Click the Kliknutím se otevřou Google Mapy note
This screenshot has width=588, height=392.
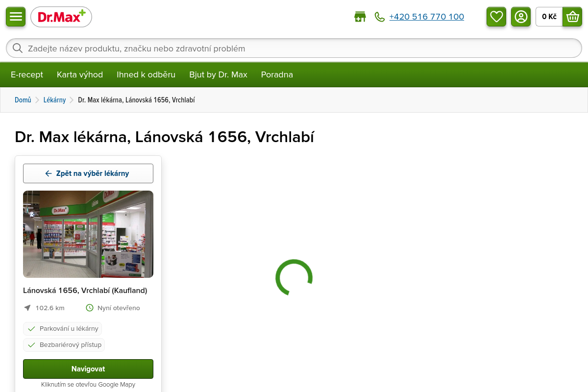88,385
